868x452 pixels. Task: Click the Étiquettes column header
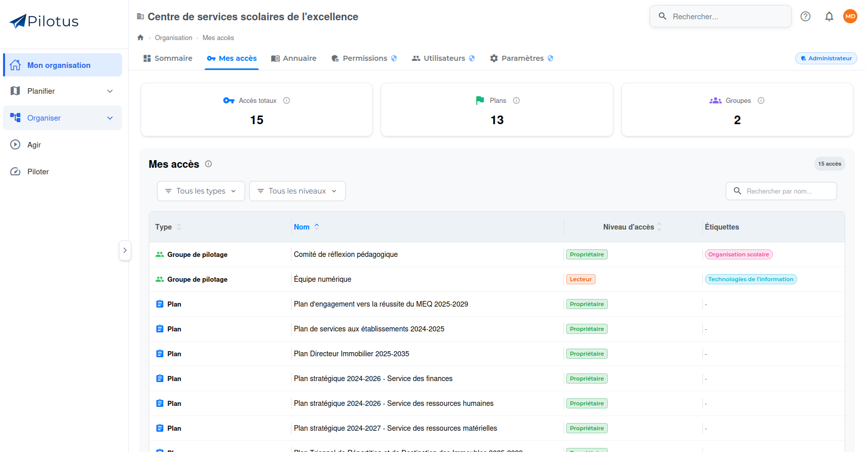[722, 227]
